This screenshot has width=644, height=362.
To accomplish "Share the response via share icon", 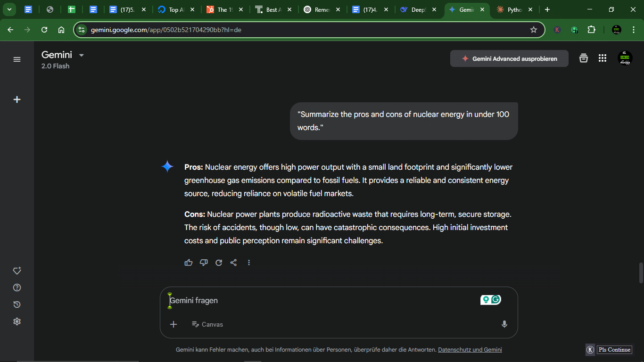I will (x=233, y=263).
